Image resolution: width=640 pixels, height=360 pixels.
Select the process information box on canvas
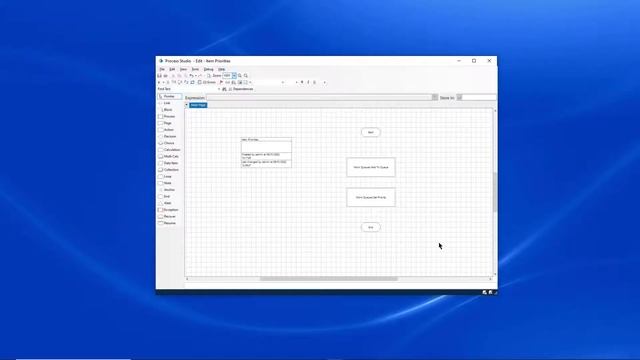click(266, 153)
